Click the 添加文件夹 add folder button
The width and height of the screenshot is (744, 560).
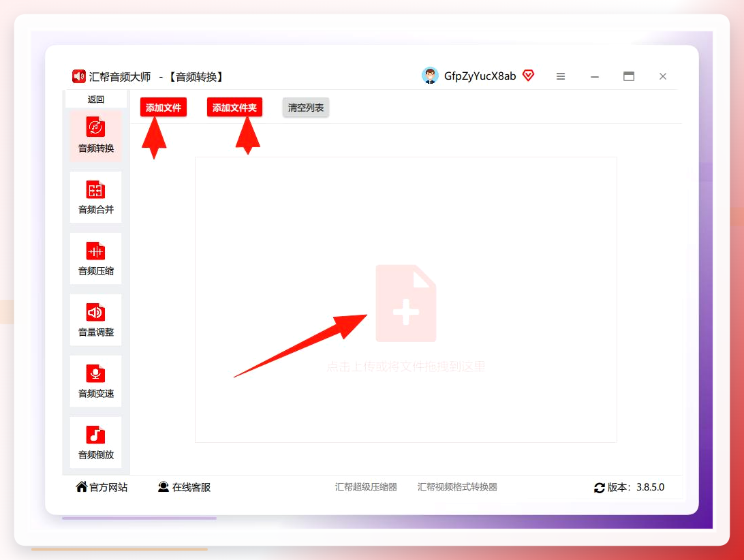(234, 107)
